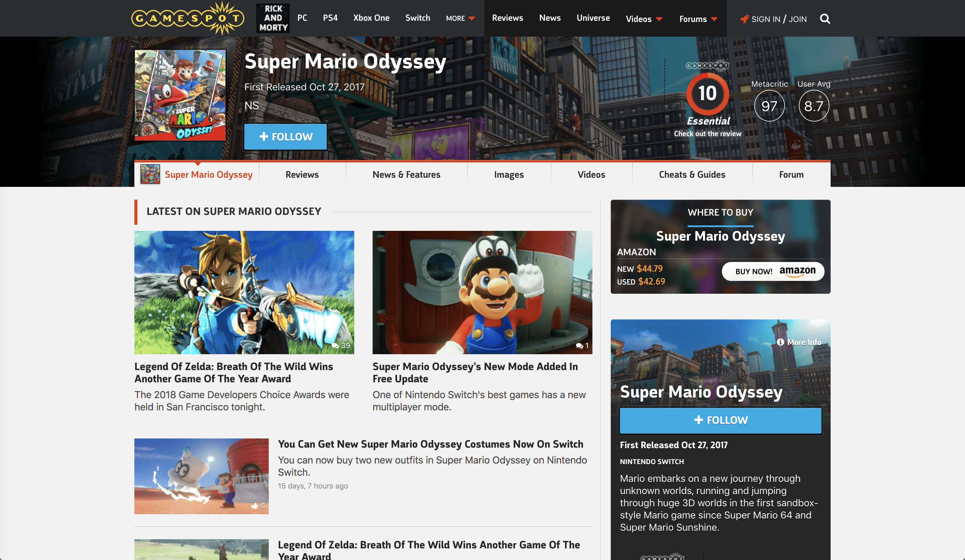Open the search magnifier icon

pos(825,19)
